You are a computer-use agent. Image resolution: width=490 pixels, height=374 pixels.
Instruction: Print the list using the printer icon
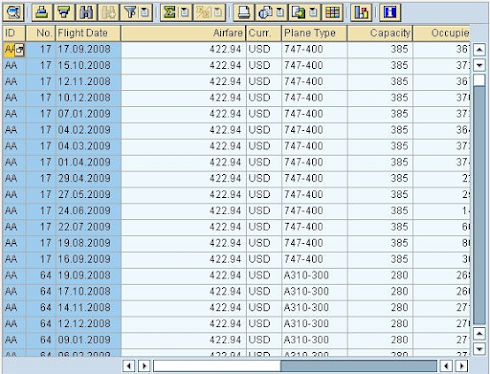(243, 13)
